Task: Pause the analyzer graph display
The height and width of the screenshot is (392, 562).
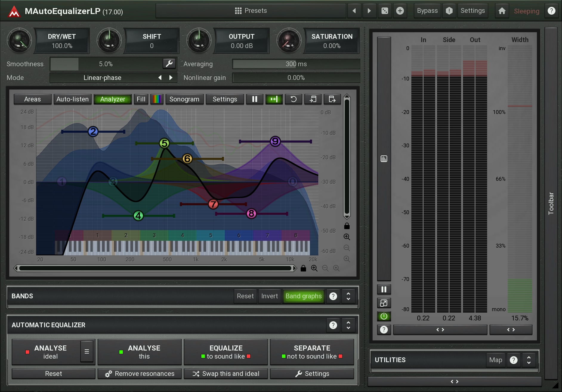Action: [x=254, y=99]
